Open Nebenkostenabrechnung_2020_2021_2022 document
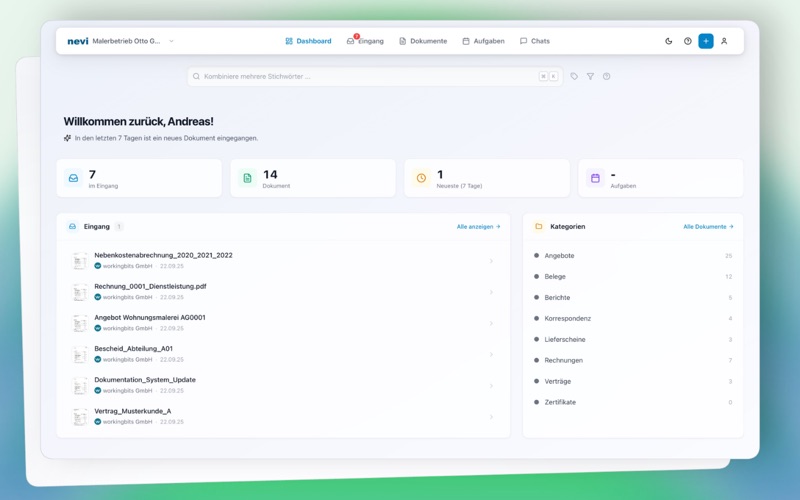 (x=283, y=261)
